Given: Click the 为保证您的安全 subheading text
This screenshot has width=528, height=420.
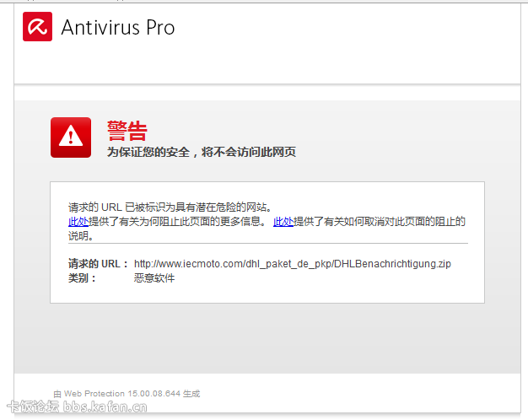Looking at the screenshot, I should pos(201,153).
